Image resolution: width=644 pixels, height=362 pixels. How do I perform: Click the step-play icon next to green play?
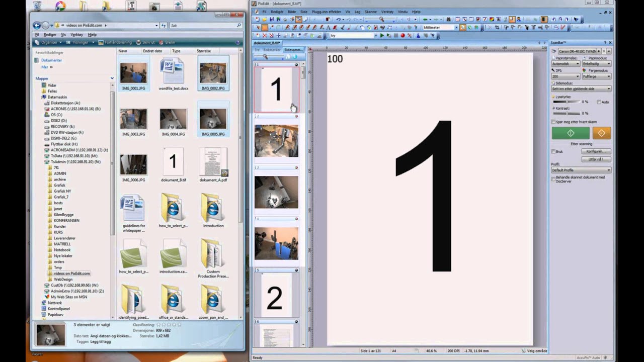coord(389,36)
